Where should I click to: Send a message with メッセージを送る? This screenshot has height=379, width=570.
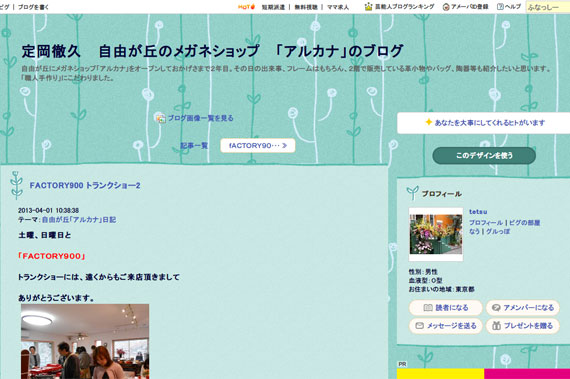[446, 326]
